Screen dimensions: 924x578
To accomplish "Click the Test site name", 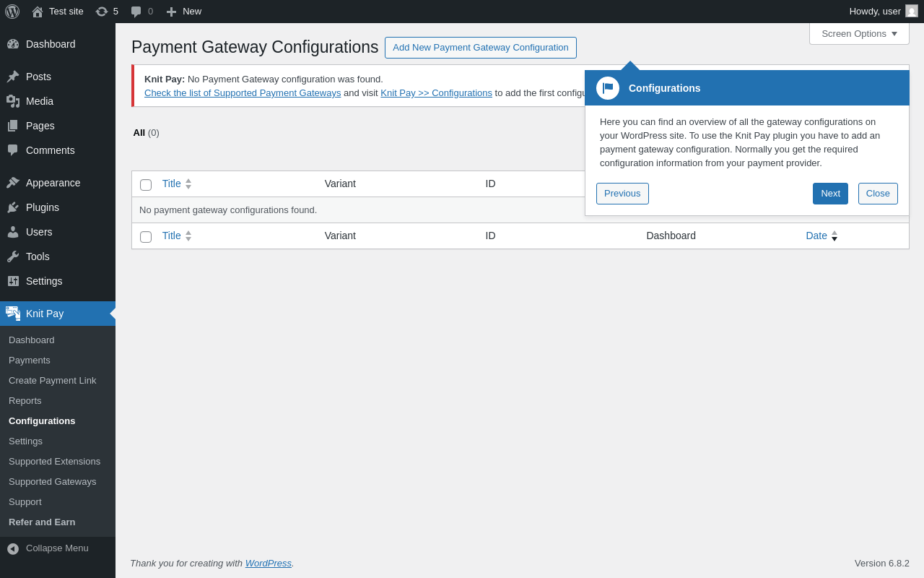I will click(x=66, y=12).
